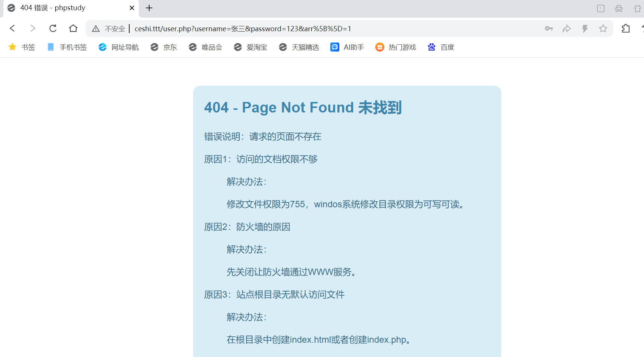Open the 手机书签 bookmark
The height and width of the screenshot is (357, 644).
point(67,47)
